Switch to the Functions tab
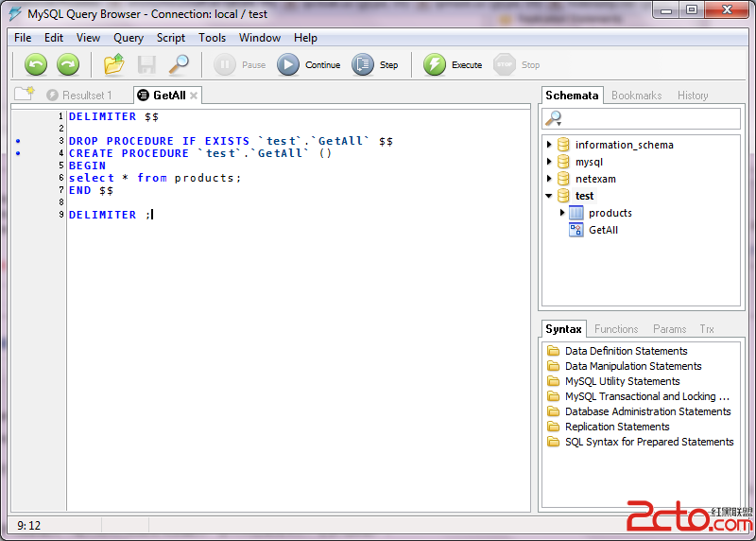Image resolution: width=756 pixels, height=541 pixels. coord(616,328)
